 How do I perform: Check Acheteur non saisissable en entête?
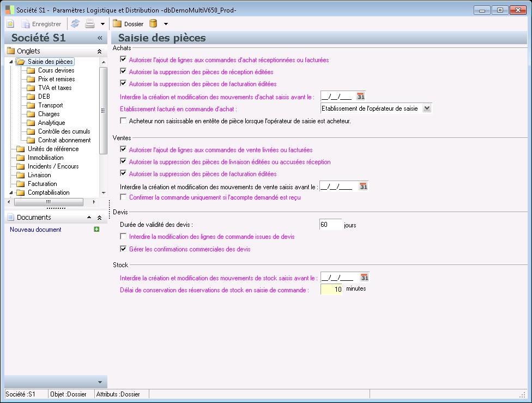(123, 121)
